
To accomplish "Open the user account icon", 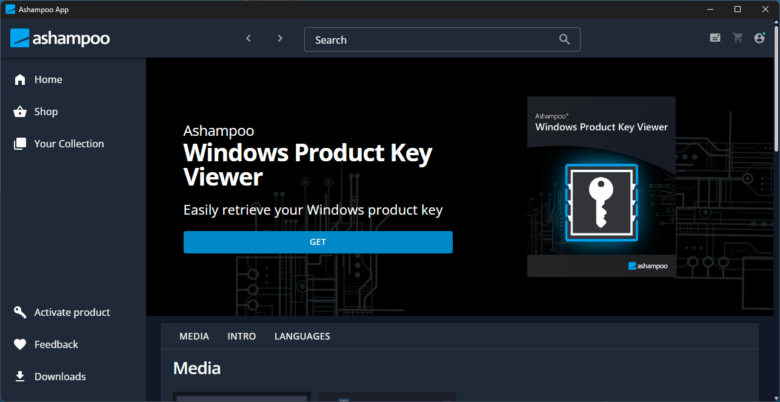I will click(759, 38).
